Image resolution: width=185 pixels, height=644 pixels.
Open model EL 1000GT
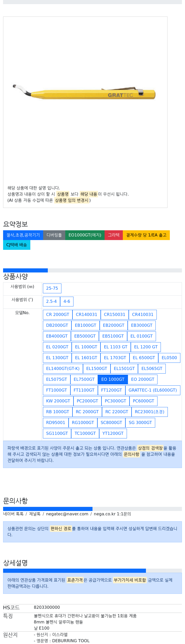coord(86,347)
